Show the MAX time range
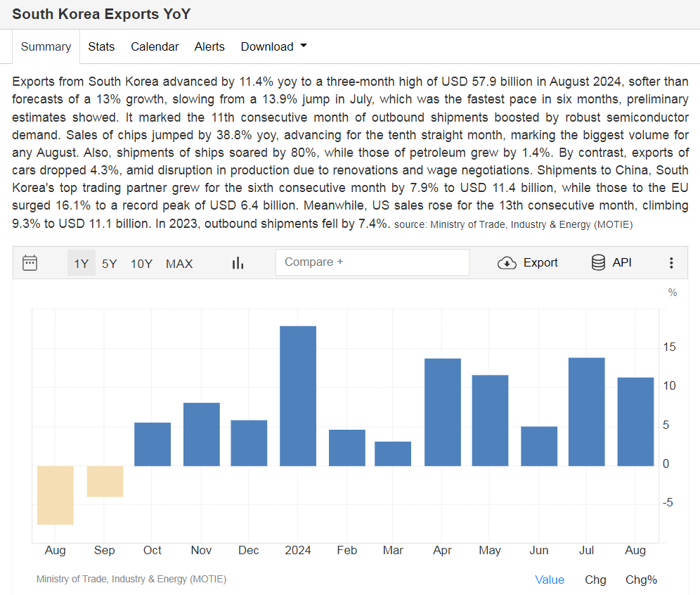 (x=179, y=264)
